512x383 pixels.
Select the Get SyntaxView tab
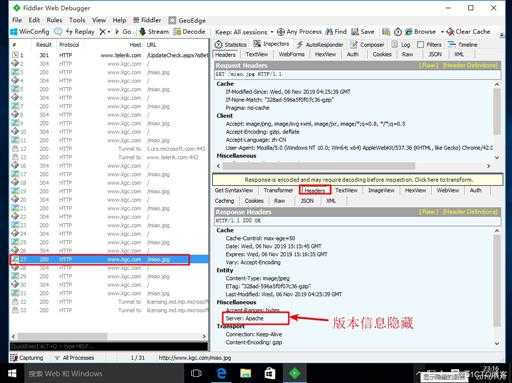(x=234, y=190)
